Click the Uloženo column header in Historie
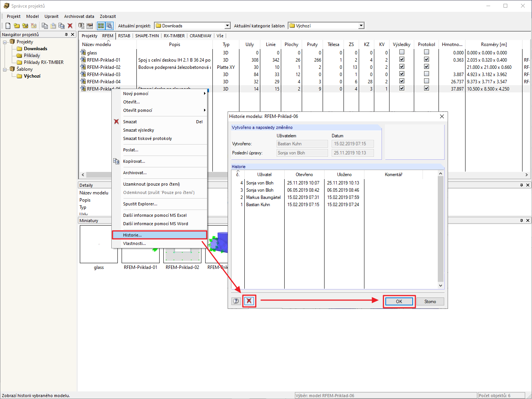This screenshot has width=532, height=399. click(x=344, y=175)
